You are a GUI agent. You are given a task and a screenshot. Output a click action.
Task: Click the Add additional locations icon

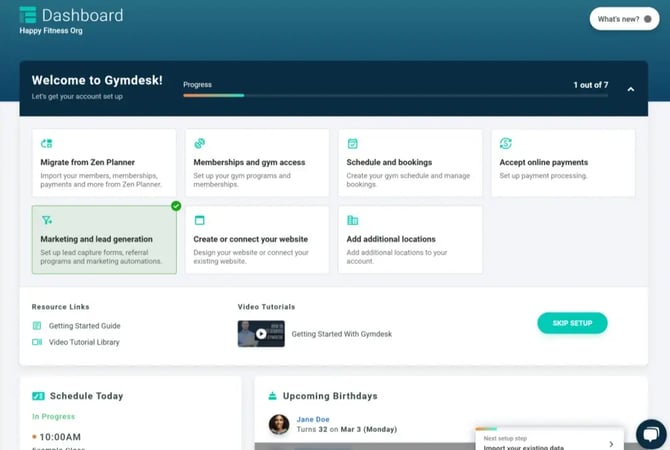(x=352, y=220)
